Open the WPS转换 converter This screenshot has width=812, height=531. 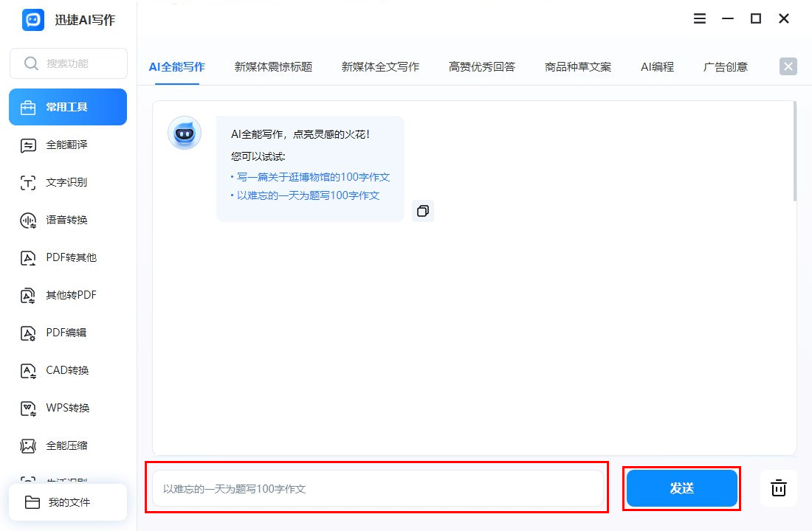point(68,408)
